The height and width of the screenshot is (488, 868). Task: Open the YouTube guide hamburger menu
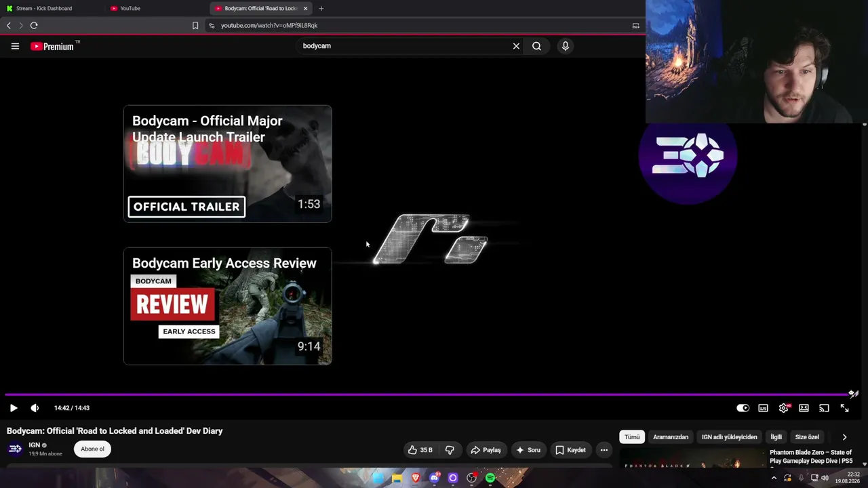tap(15, 46)
